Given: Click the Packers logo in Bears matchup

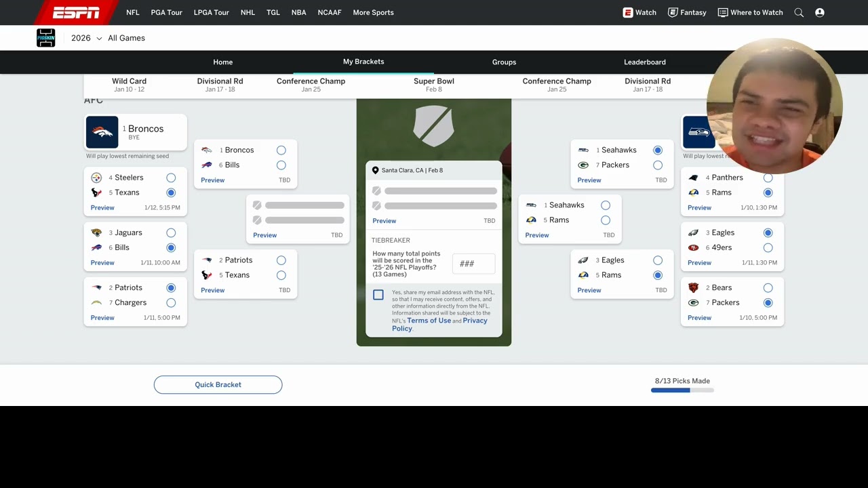Looking at the screenshot, I should [x=693, y=302].
